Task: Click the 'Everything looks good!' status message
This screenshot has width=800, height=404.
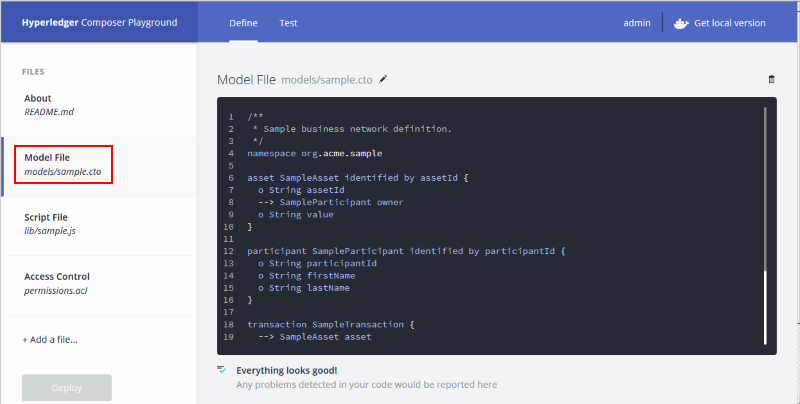Action: (287, 370)
